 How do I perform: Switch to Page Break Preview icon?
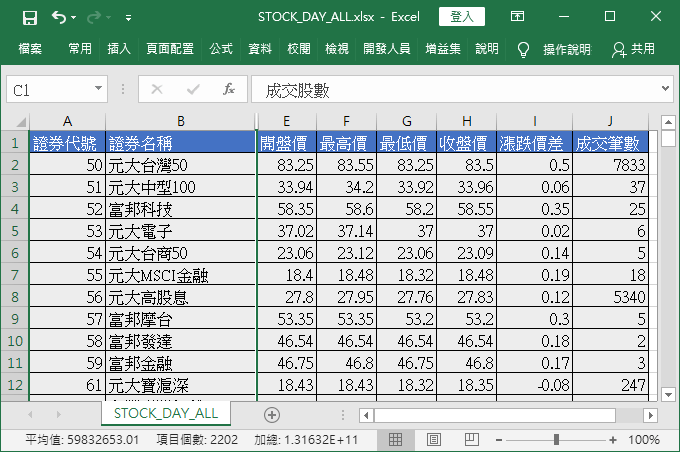472,440
